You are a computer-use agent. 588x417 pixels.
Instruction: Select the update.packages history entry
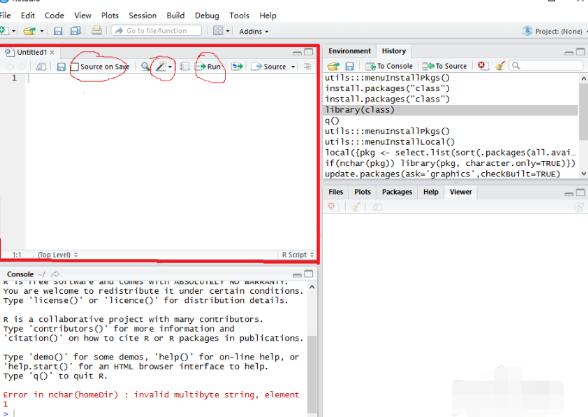tap(450, 174)
